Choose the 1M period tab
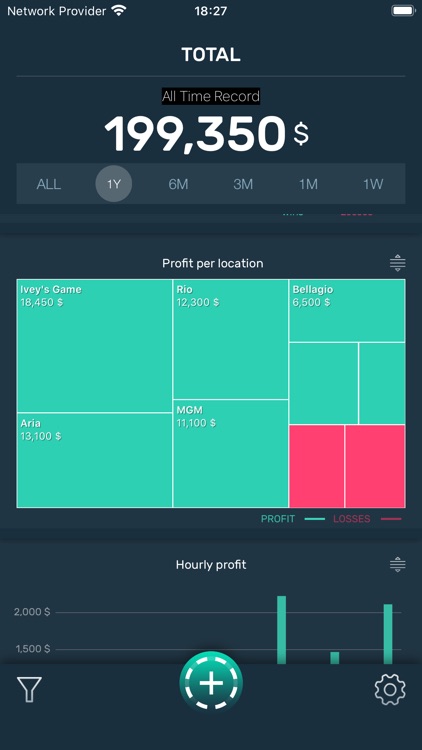The width and height of the screenshot is (422, 750). [308, 184]
